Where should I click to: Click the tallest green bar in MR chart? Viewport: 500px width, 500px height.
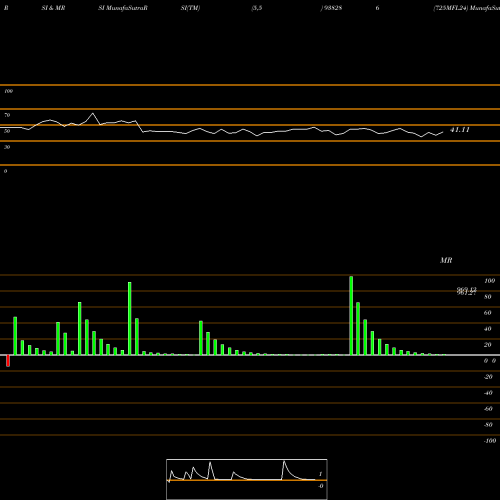click(351, 315)
